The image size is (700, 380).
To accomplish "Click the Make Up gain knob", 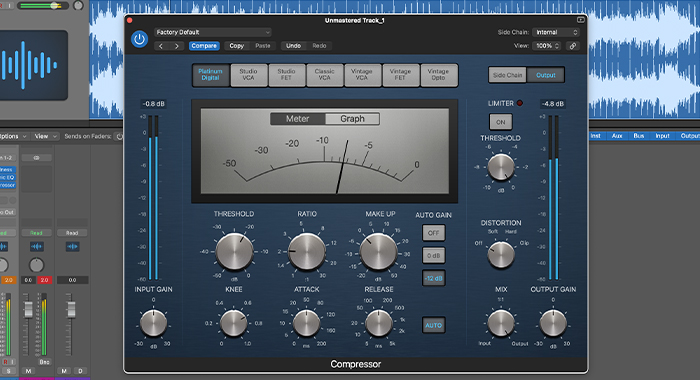I will click(x=379, y=251).
